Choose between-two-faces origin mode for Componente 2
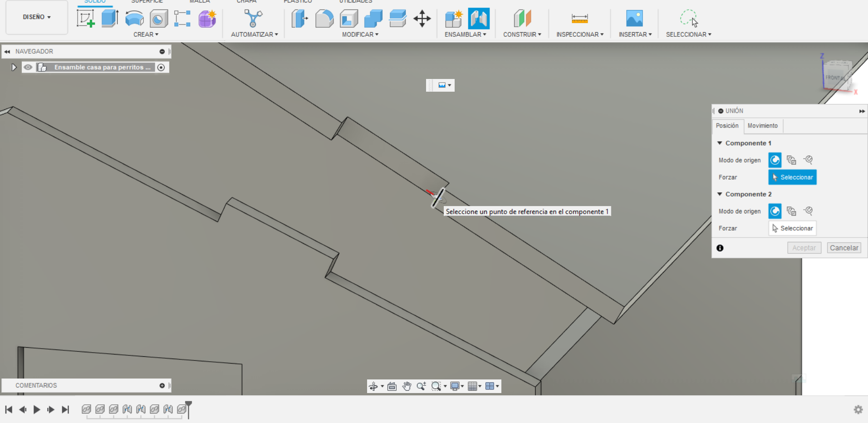The width and height of the screenshot is (868, 423). [791, 211]
